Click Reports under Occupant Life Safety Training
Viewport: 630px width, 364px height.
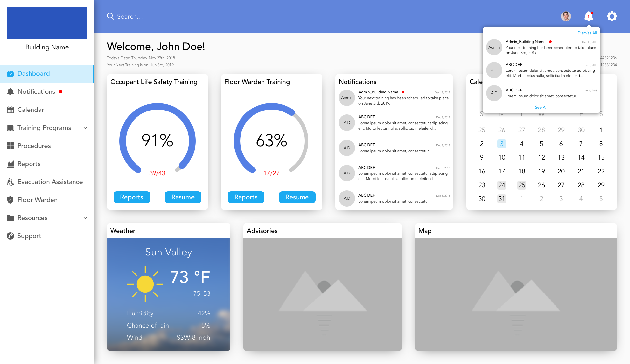[132, 197]
